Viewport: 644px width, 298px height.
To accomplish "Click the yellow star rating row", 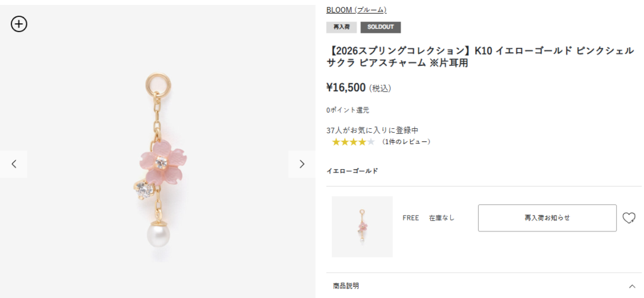I will (353, 142).
